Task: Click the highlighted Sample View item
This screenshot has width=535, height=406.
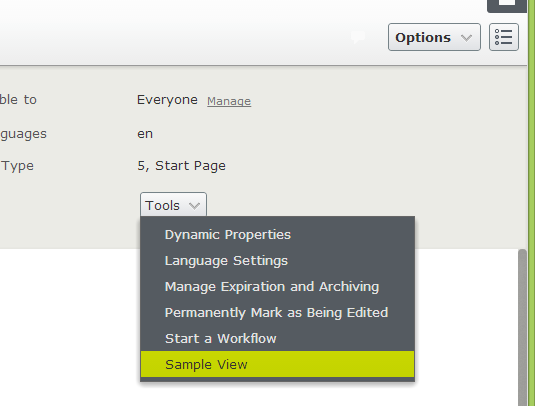Action: (x=277, y=364)
